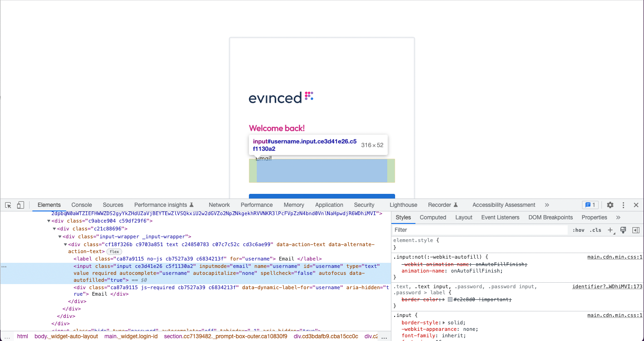Click the html breadcrumb
The image size is (644, 341).
coord(23,336)
